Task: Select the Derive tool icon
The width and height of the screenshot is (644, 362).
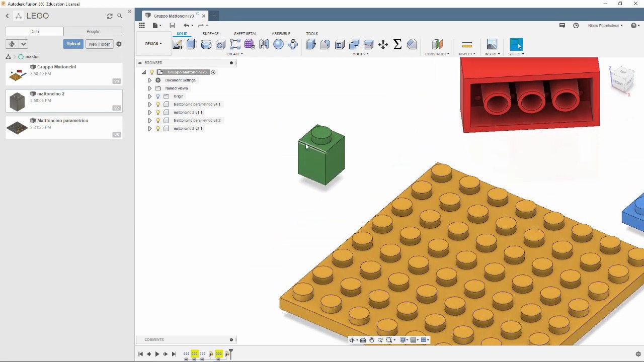Action: [293, 44]
